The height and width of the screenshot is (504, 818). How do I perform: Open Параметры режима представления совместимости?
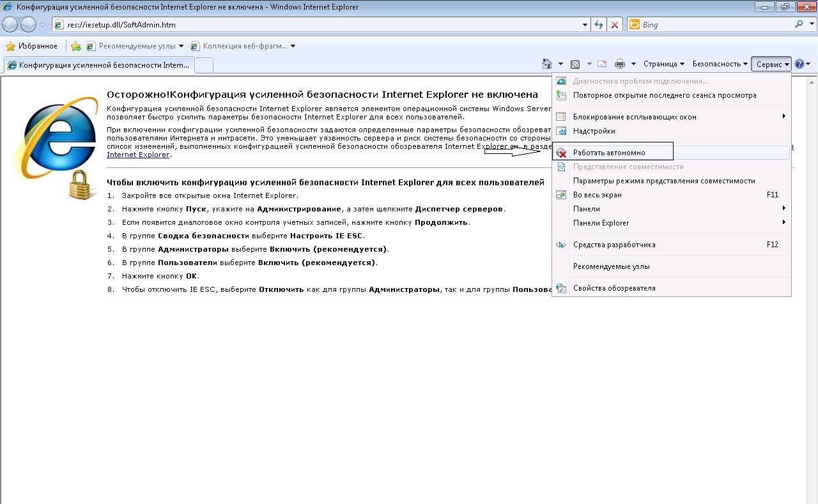click(672, 181)
